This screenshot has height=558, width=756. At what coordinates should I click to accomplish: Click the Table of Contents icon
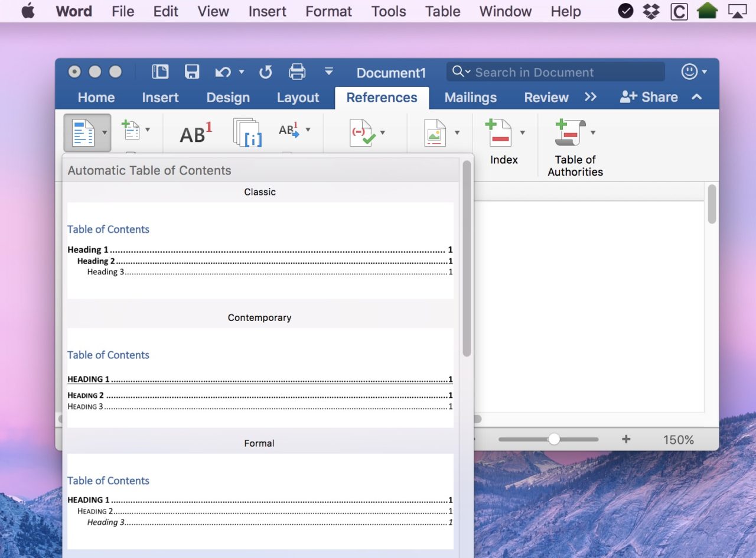click(x=83, y=132)
